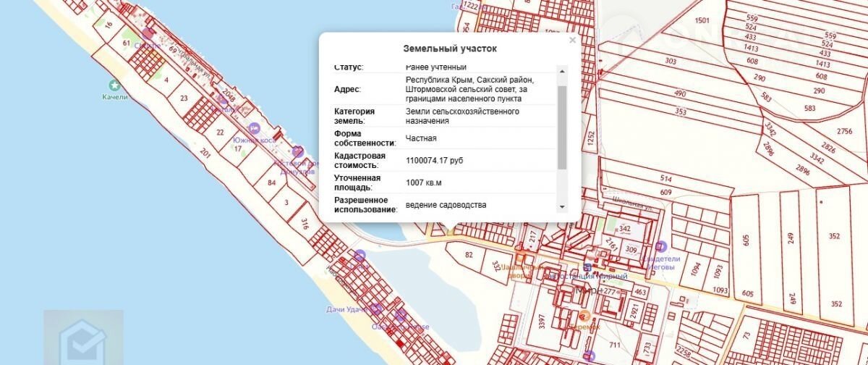Click land parcel labeled 342
The image size is (868, 365).
pos(625,230)
